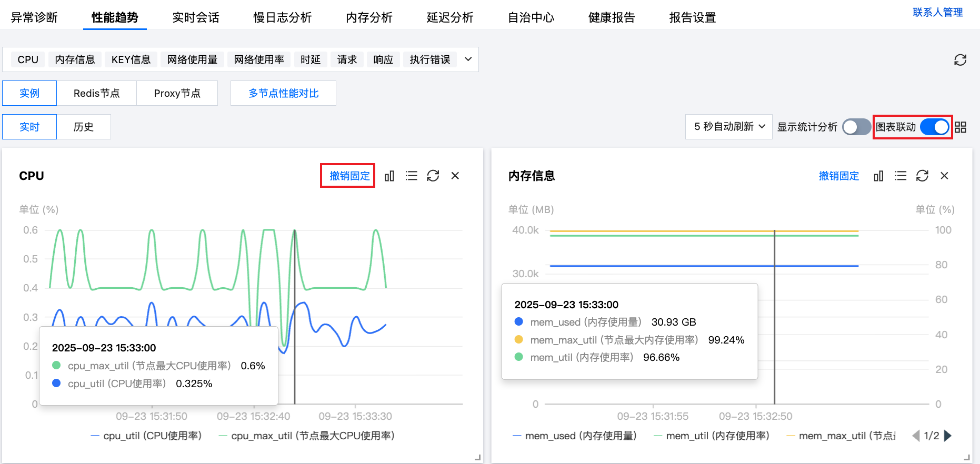The height and width of the screenshot is (464, 980).
Task: Close the CPU chart panel
Action: 455,176
